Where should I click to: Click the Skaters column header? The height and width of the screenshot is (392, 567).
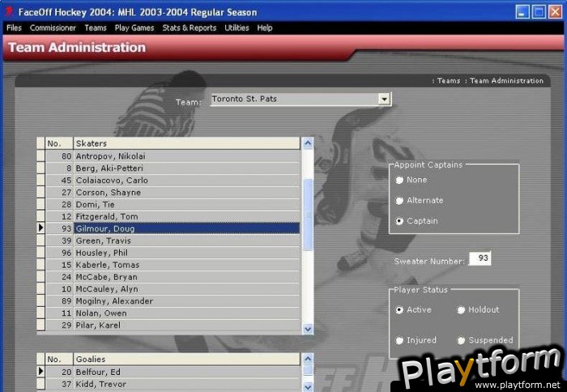pos(186,143)
